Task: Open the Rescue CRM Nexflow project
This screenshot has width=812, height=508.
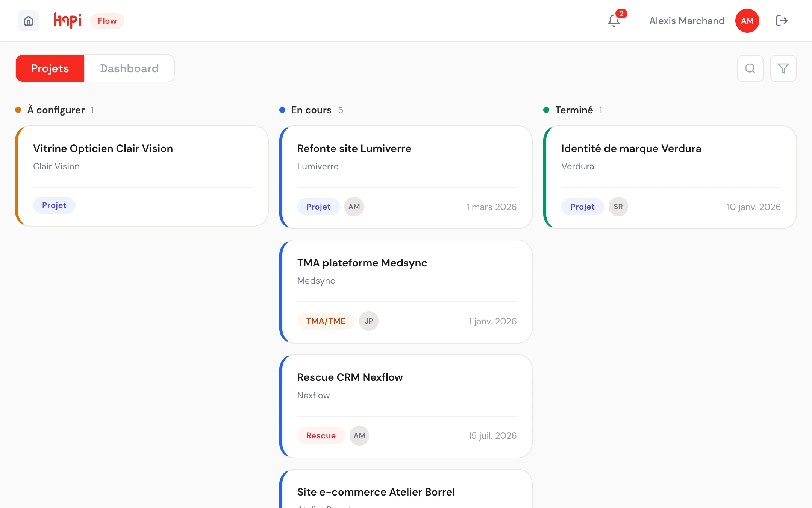Action: pyautogui.click(x=406, y=406)
